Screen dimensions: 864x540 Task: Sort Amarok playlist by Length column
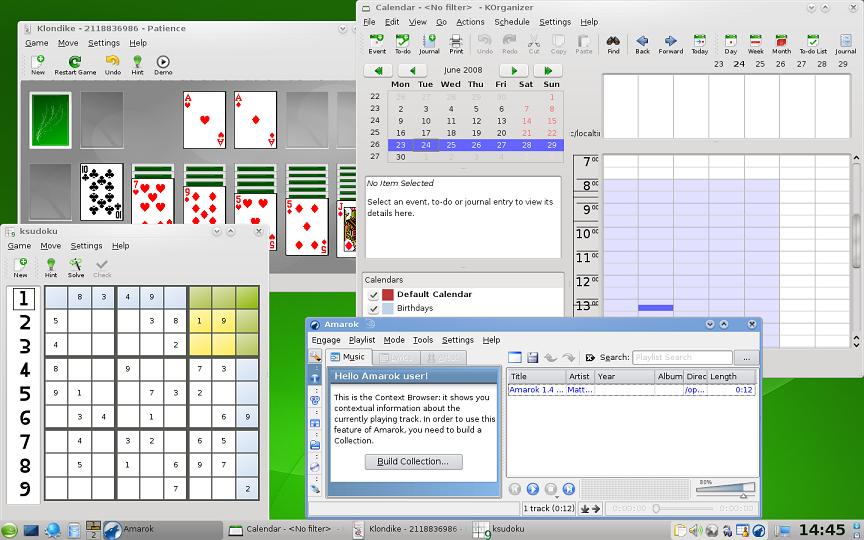pos(731,376)
